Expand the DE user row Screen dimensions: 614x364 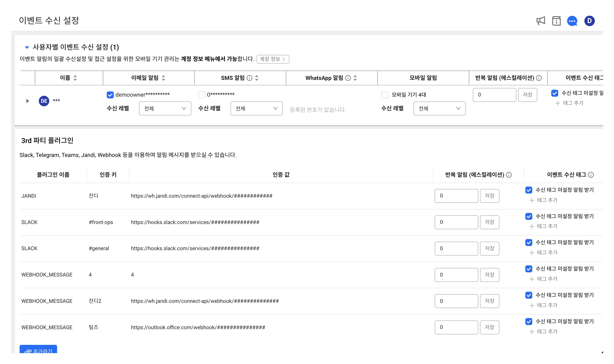(27, 101)
